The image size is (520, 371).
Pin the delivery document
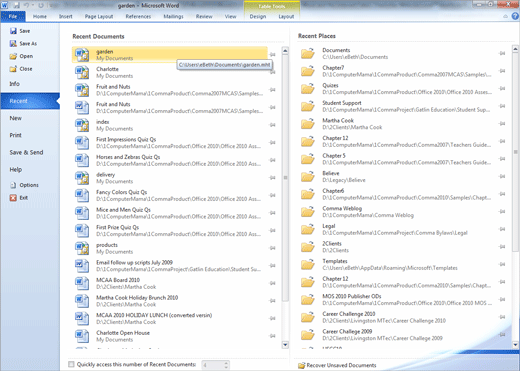273,178
